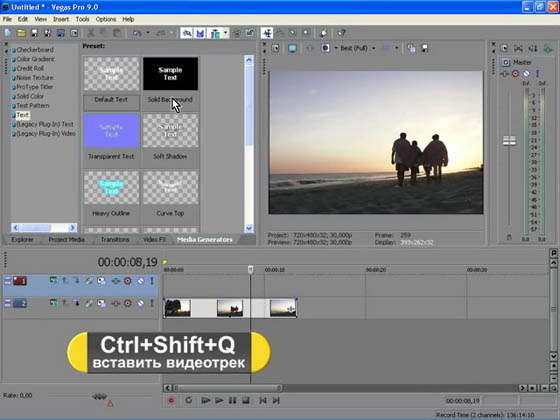Screen dimensions: 560x420
Task: Open the Insert menu
Action: click(61, 19)
